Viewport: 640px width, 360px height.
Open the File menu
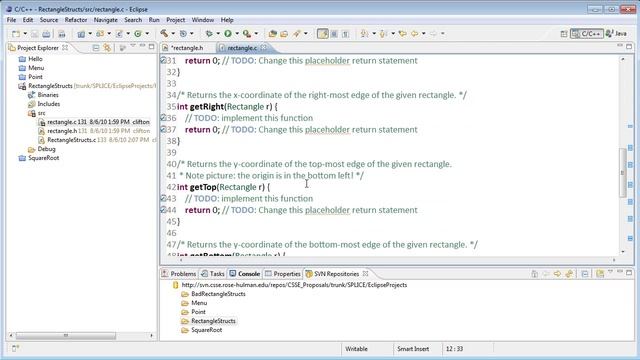pos(11,20)
